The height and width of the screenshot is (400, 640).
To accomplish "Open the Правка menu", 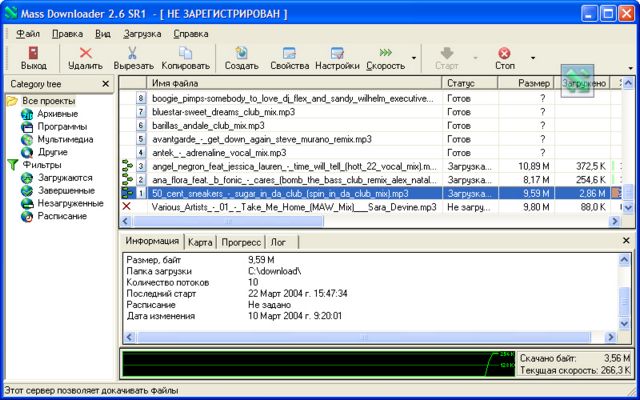I will [x=67, y=34].
